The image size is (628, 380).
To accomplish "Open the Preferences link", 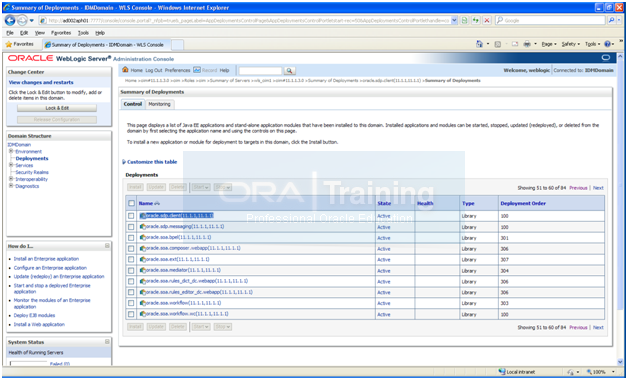I will click(177, 70).
